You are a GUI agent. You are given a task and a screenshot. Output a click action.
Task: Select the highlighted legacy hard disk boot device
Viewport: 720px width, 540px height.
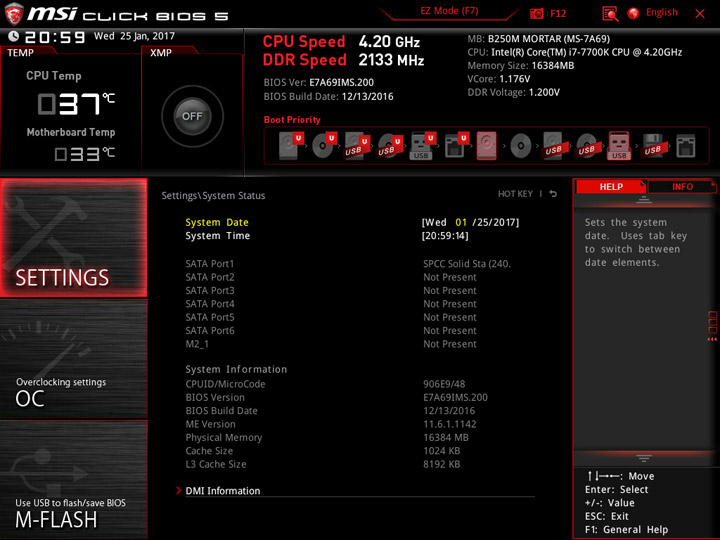[487, 146]
